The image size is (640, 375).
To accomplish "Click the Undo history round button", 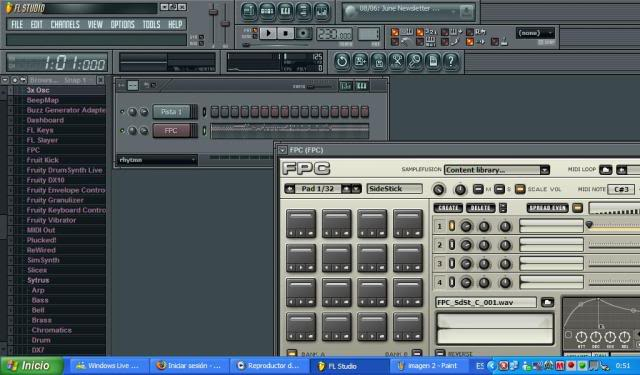I will [342, 62].
